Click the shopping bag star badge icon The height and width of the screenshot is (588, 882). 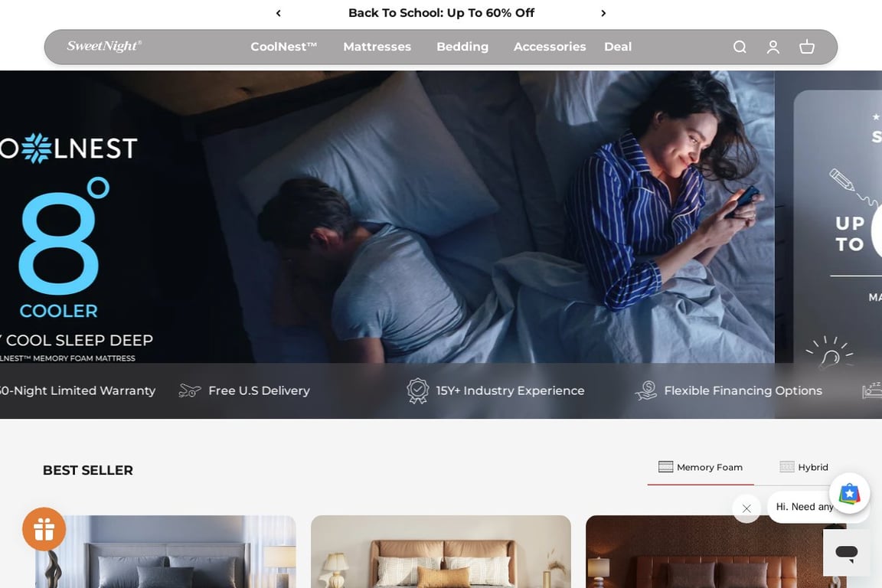click(x=849, y=494)
